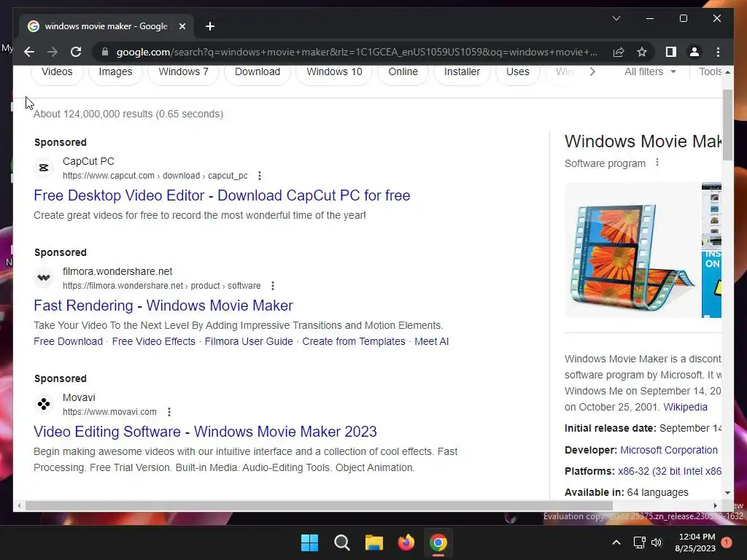
Task: Select the Download filter chip
Action: pyautogui.click(x=258, y=71)
